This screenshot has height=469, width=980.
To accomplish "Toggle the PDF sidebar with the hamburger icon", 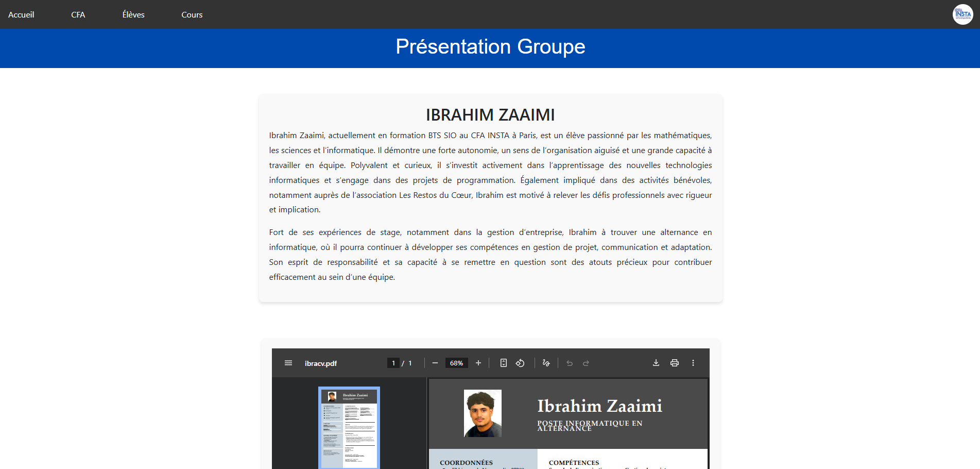I will 288,363.
